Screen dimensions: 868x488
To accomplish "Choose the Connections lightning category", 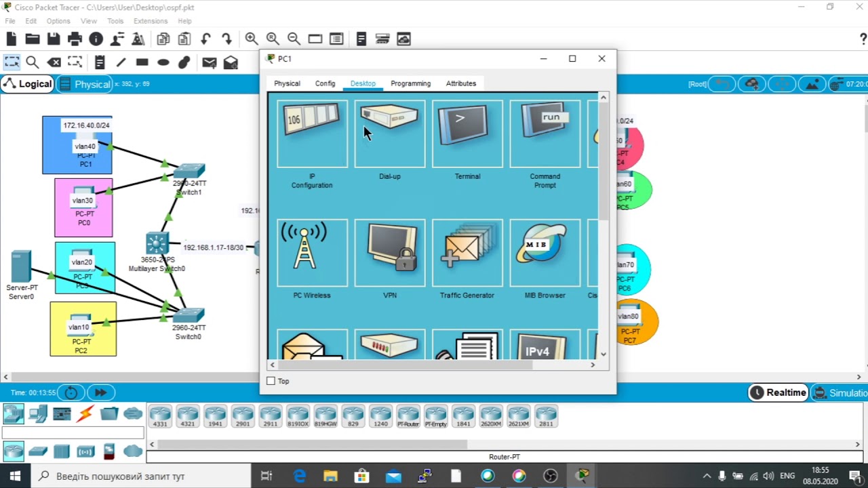I will coord(85,413).
